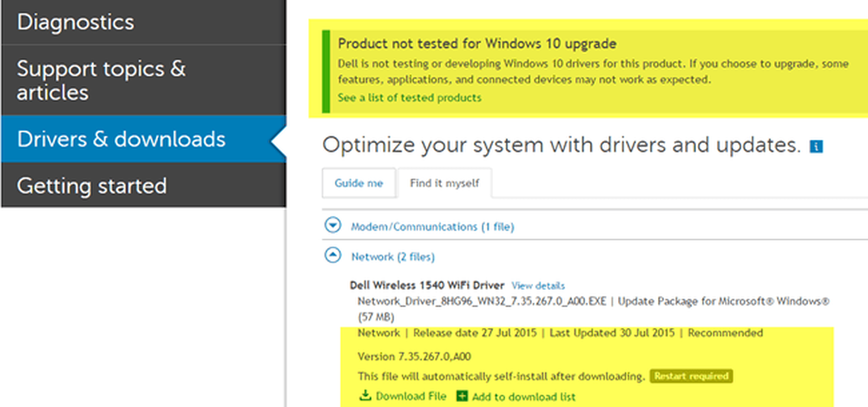Viewport: 868px width, 407px height.
Task: Click Add to download list link
Action: click(523, 397)
